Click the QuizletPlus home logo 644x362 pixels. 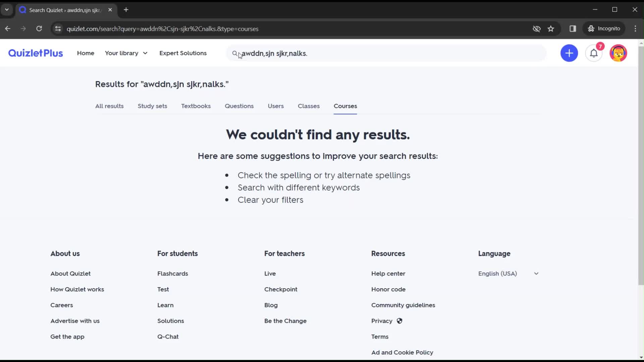point(35,53)
